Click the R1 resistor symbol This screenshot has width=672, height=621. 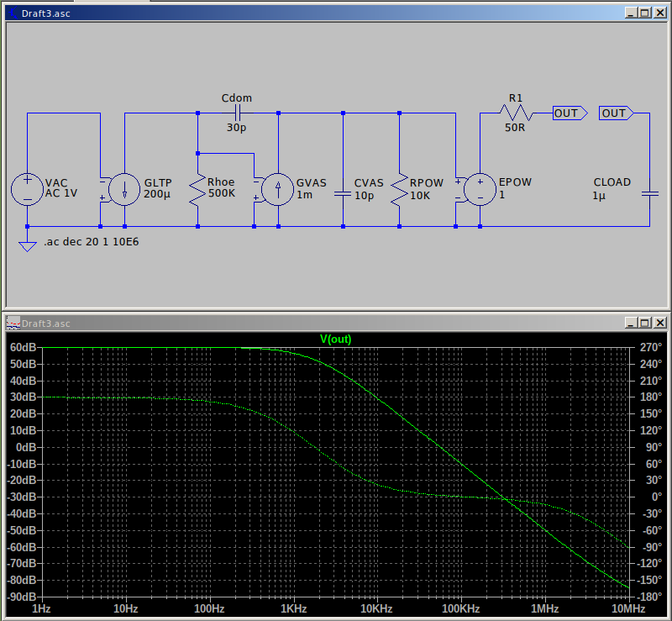[516, 113]
